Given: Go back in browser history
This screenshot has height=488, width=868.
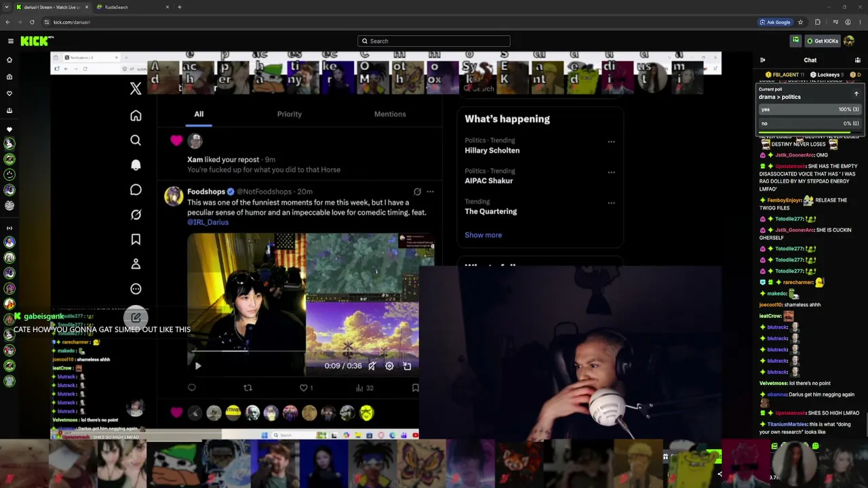Looking at the screenshot, I should point(7,22).
